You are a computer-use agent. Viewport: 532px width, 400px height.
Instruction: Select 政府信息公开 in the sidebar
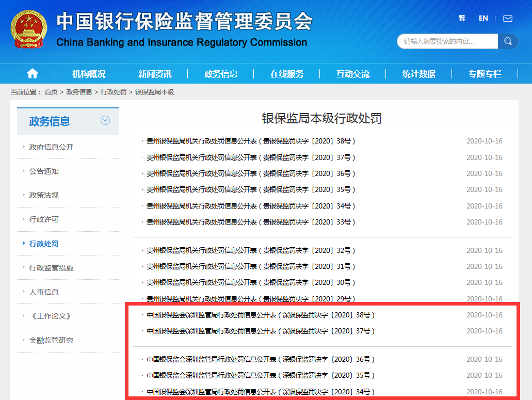coord(51,147)
